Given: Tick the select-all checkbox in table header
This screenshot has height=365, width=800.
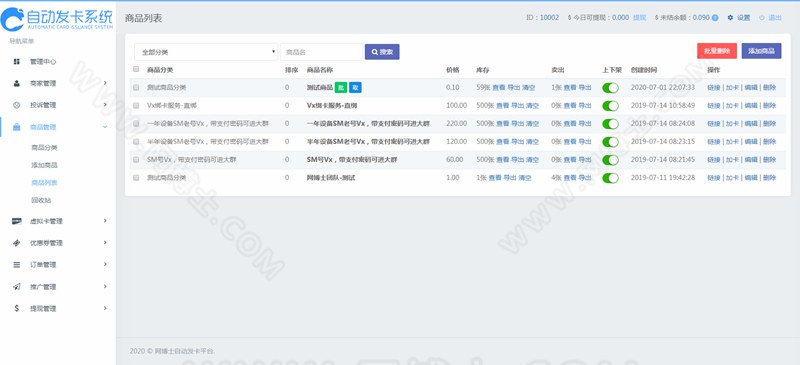Looking at the screenshot, I should pyautogui.click(x=136, y=69).
